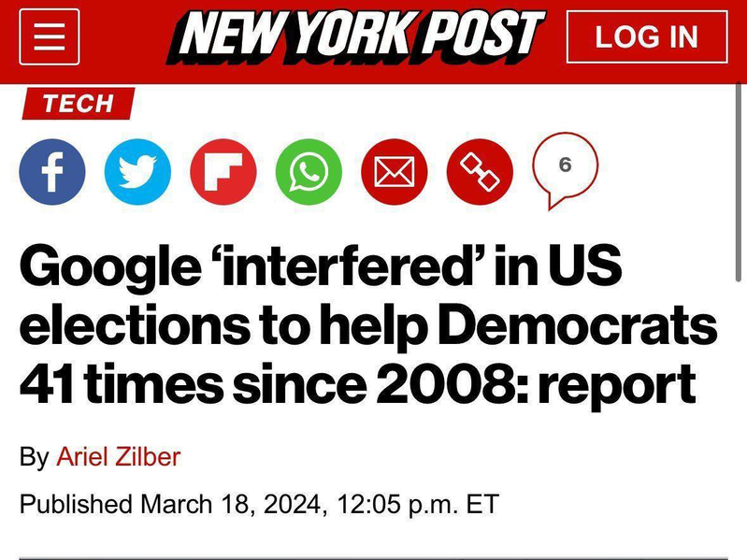Click the "12:05 p.m. ET" timestamp text
Image resolution: width=747 pixels, height=560 pixels.
418,504
